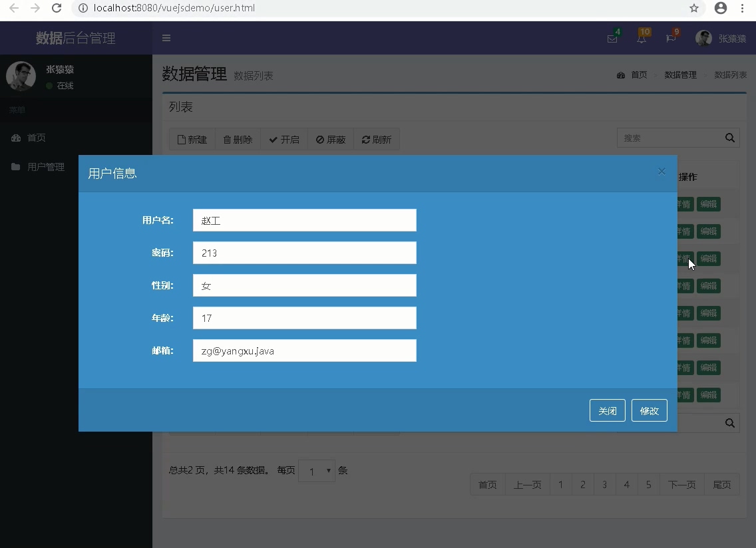Click the 删除 trash toolbar button
The image size is (756, 548).
point(238,139)
